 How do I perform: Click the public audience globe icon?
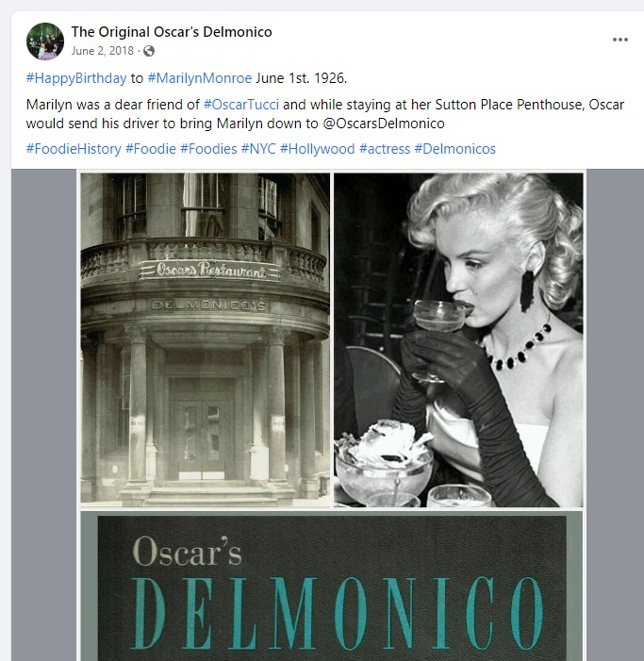(x=149, y=51)
